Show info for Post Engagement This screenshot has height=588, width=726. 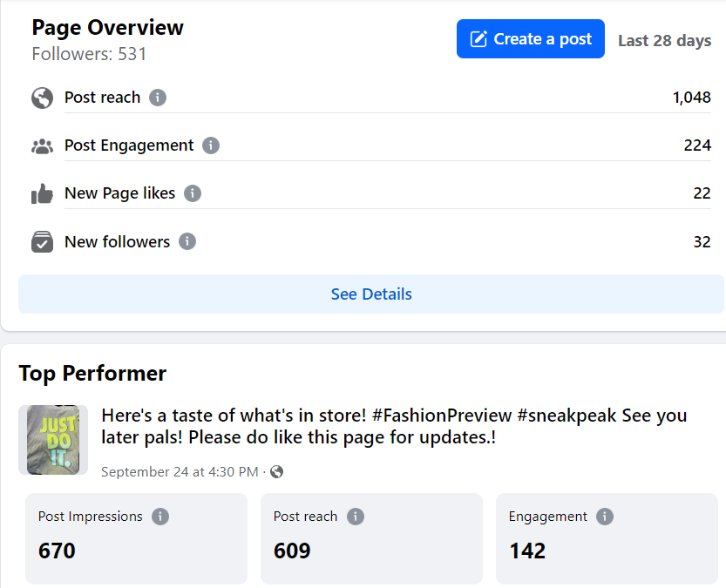(x=211, y=145)
